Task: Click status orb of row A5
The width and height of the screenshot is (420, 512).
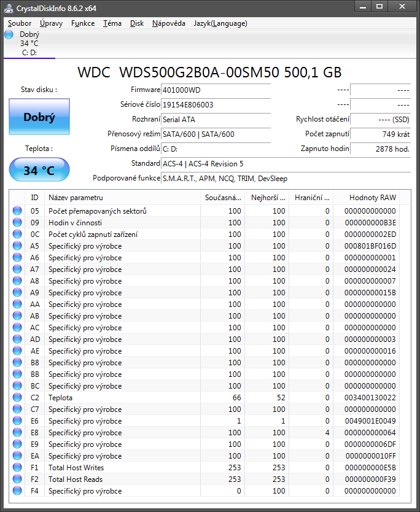Action: (17, 246)
